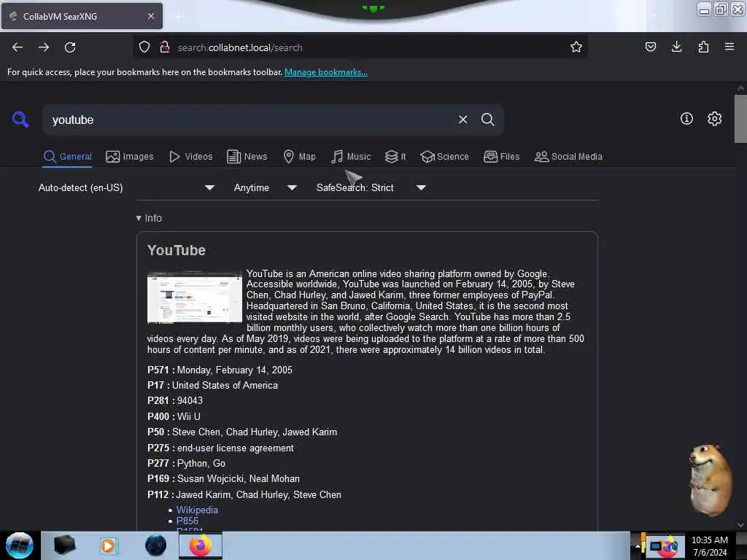This screenshot has height=560, width=747.
Task: Open the Firefox downloads panel
Action: tap(676, 47)
